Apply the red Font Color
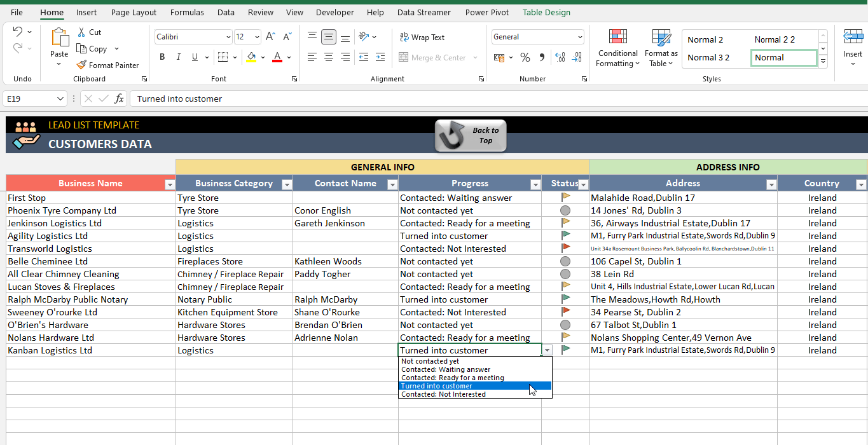Viewport: 868px width, 445px height. (x=277, y=57)
